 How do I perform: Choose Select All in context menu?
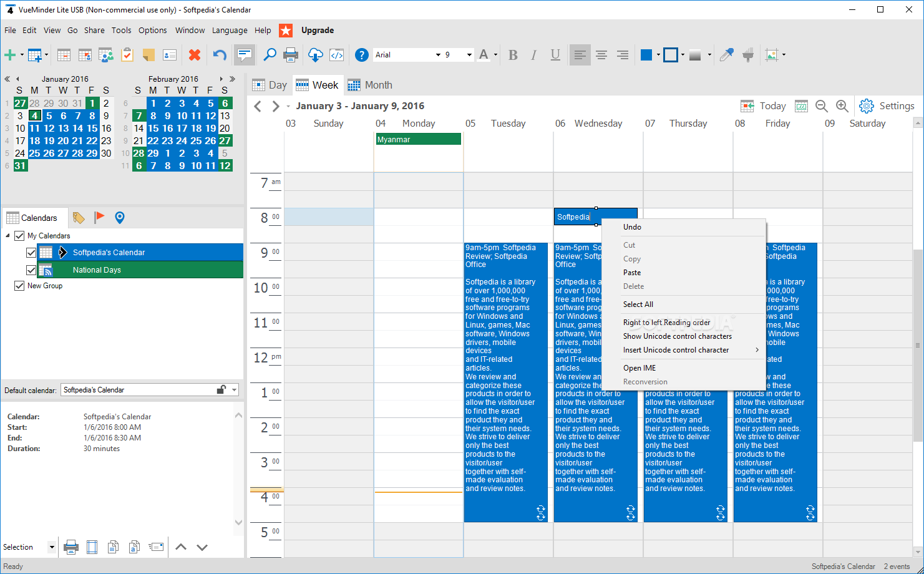[638, 304]
